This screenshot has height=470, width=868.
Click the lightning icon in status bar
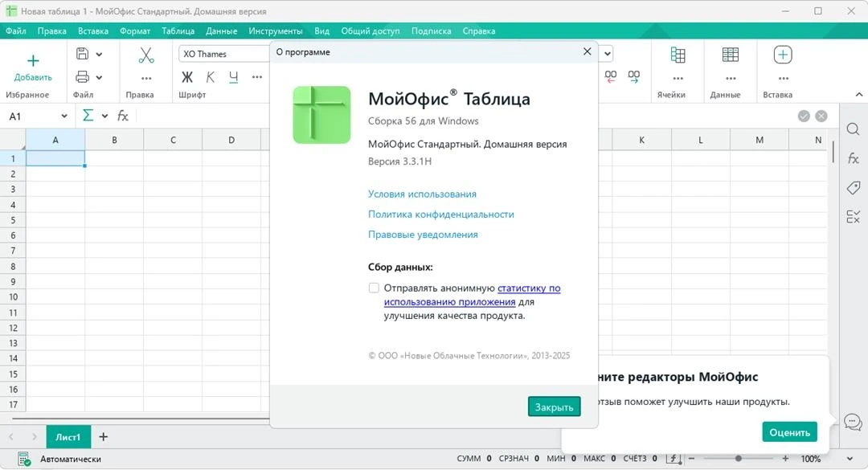tap(674, 459)
